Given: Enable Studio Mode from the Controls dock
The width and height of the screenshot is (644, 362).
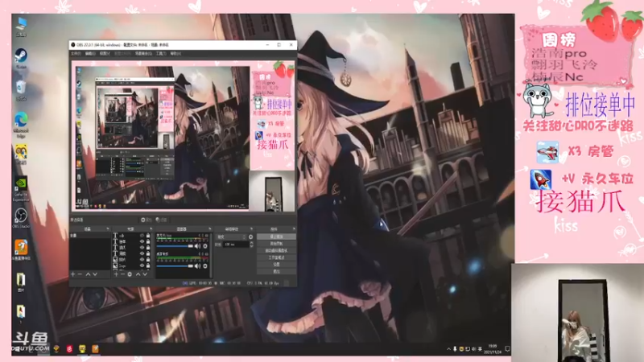Looking at the screenshot, I should (276, 257).
